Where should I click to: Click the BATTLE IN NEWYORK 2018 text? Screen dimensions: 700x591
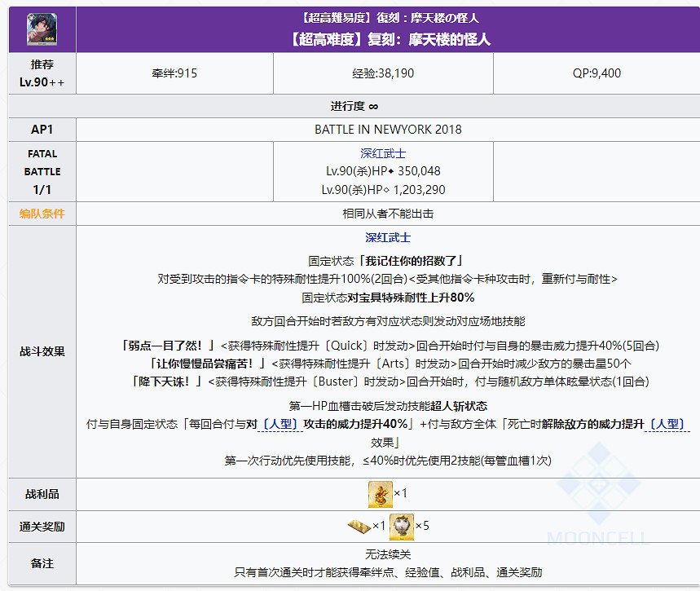click(x=388, y=130)
